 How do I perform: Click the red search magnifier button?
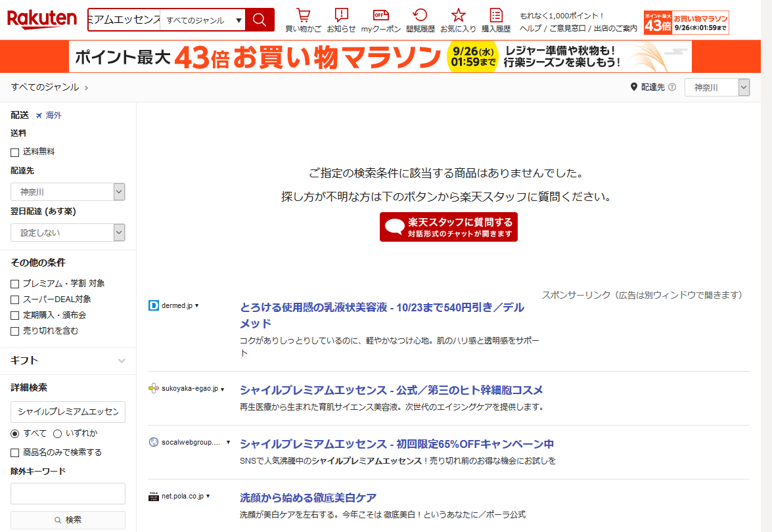click(260, 20)
